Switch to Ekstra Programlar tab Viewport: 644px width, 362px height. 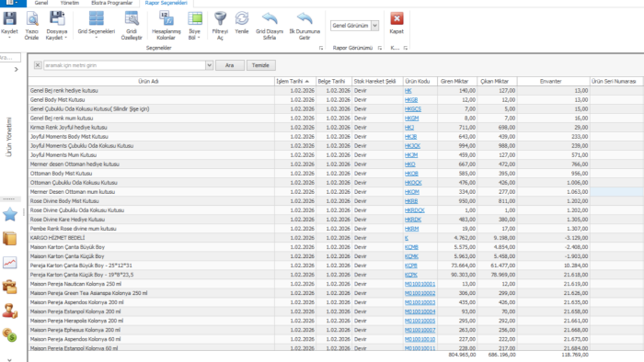pos(111,3)
